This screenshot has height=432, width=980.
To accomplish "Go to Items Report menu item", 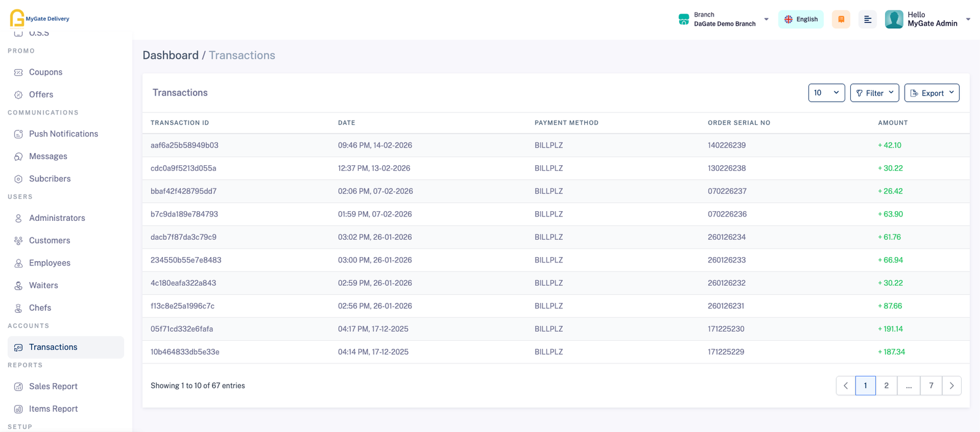I will point(53,409).
